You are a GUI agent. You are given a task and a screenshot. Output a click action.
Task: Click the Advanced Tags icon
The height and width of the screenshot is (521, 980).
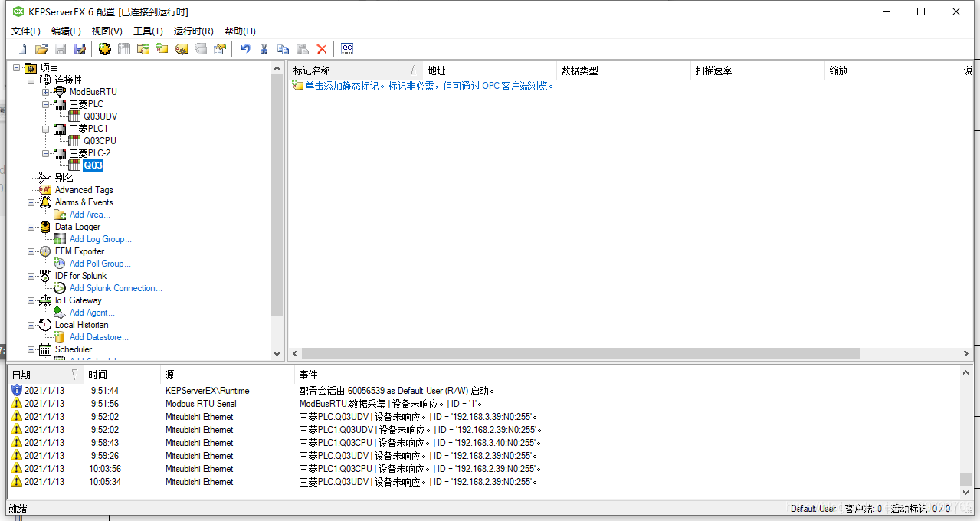point(45,190)
